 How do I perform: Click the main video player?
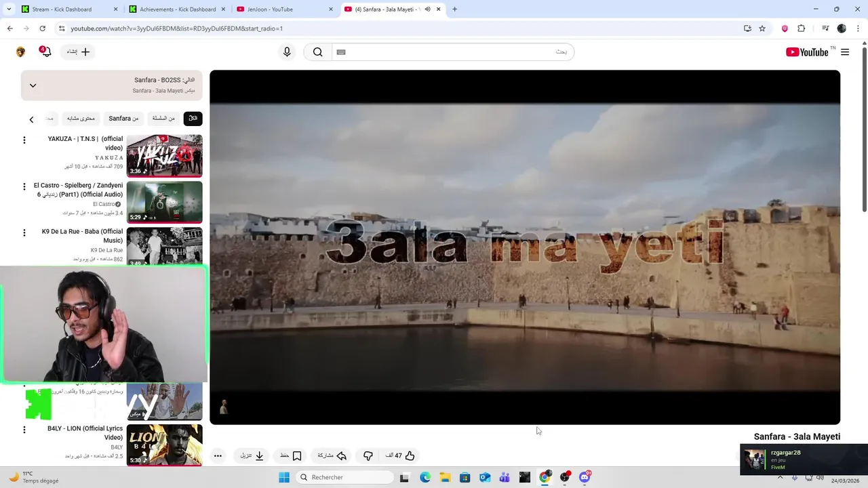[x=525, y=247]
